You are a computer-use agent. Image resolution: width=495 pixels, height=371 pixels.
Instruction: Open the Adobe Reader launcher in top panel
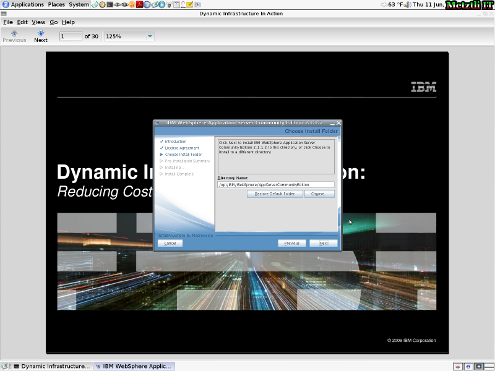(139, 5)
